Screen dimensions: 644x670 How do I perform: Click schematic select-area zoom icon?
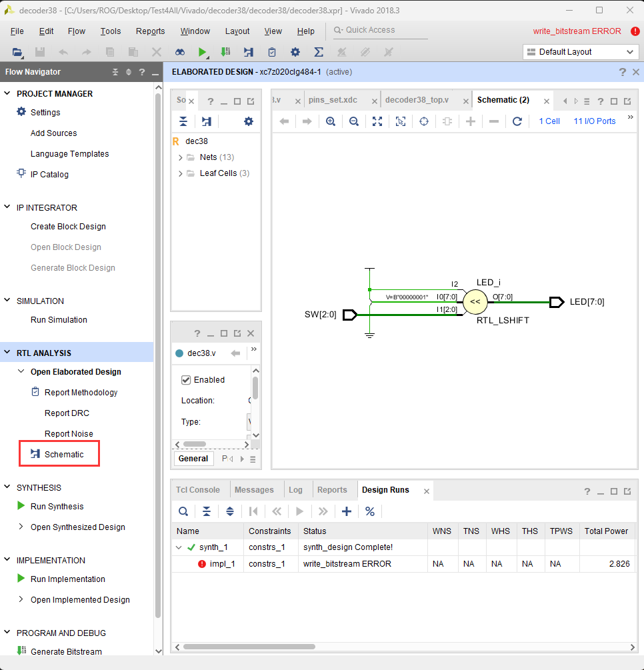[401, 121]
